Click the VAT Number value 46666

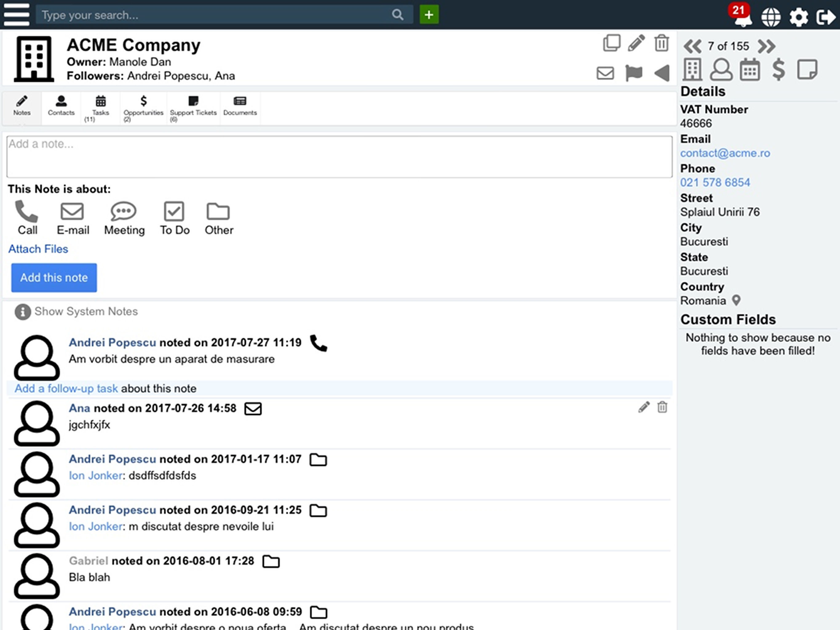click(696, 123)
